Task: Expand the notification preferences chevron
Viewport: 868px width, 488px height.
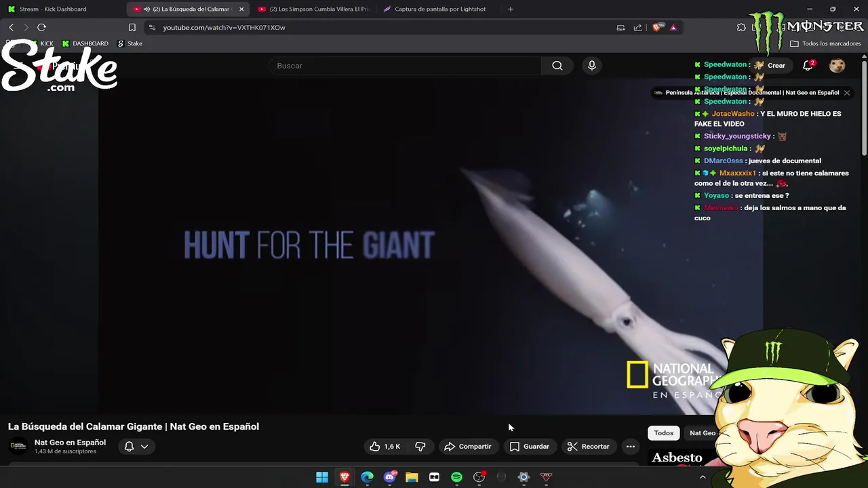Action: [144, 446]
